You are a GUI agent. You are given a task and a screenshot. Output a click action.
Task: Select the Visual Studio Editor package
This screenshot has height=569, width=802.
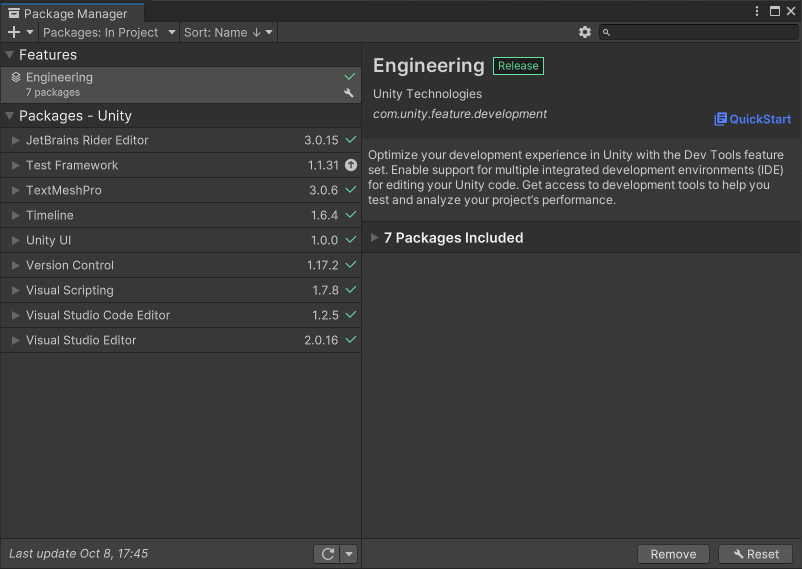point(181,340)
